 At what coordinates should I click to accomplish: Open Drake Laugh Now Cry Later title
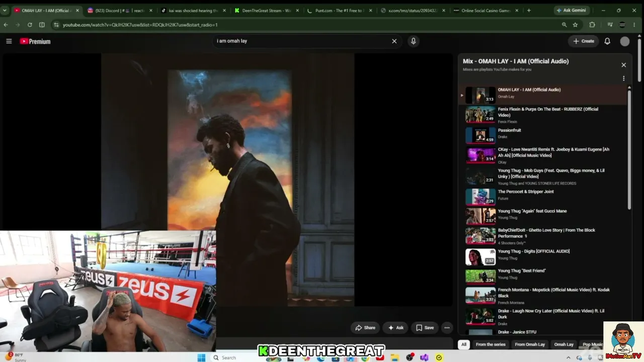pyautogui.click(x=551, y=314)
